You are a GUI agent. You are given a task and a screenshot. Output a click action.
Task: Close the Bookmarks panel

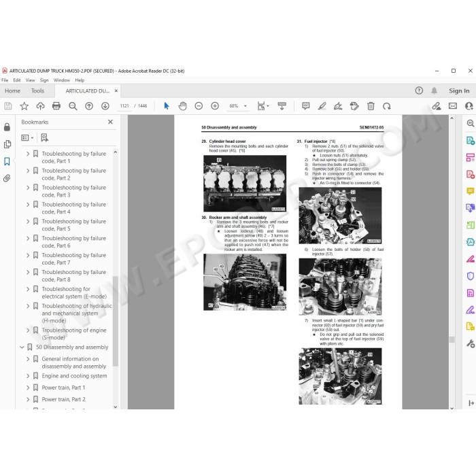click(110, 122)
